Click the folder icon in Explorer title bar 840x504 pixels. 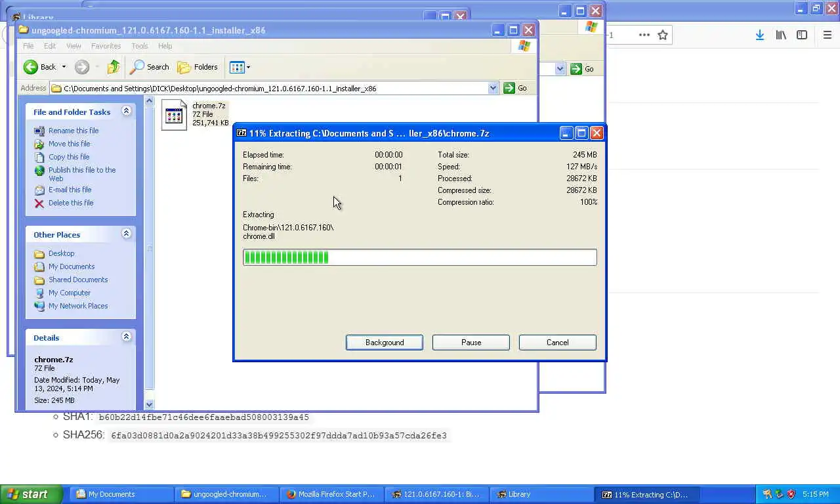[x=24, y=30]
